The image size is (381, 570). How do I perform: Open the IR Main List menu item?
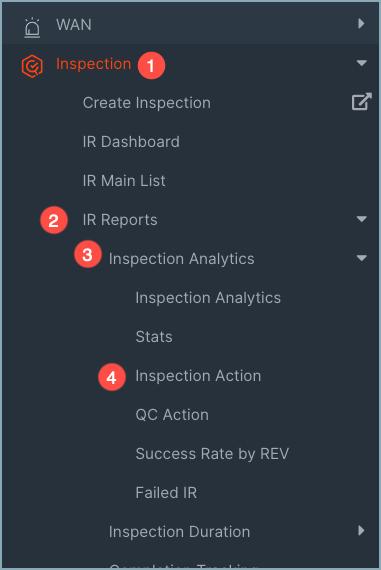point(124,181)
